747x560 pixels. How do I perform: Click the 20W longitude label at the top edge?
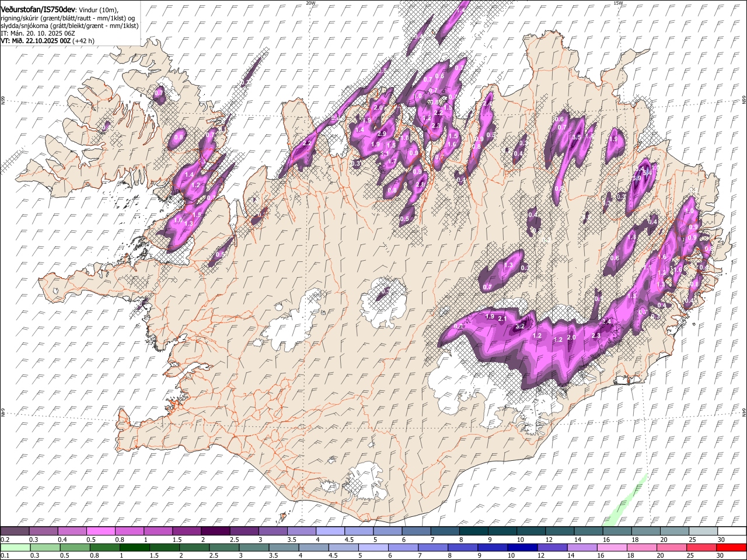click(310, 3)
